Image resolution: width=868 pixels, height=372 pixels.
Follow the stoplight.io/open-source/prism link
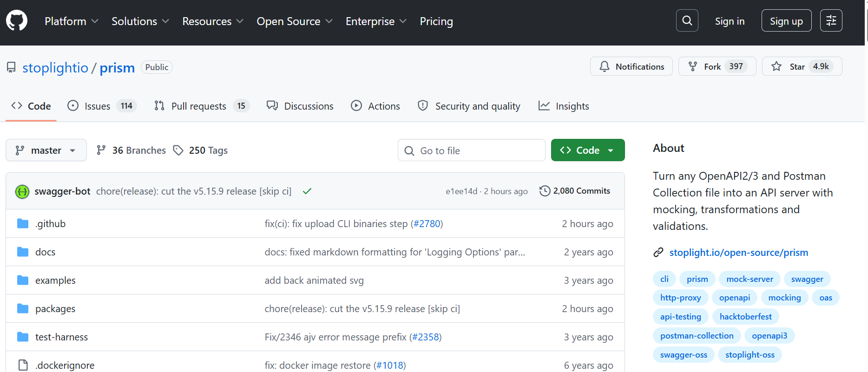pos(738,252)
